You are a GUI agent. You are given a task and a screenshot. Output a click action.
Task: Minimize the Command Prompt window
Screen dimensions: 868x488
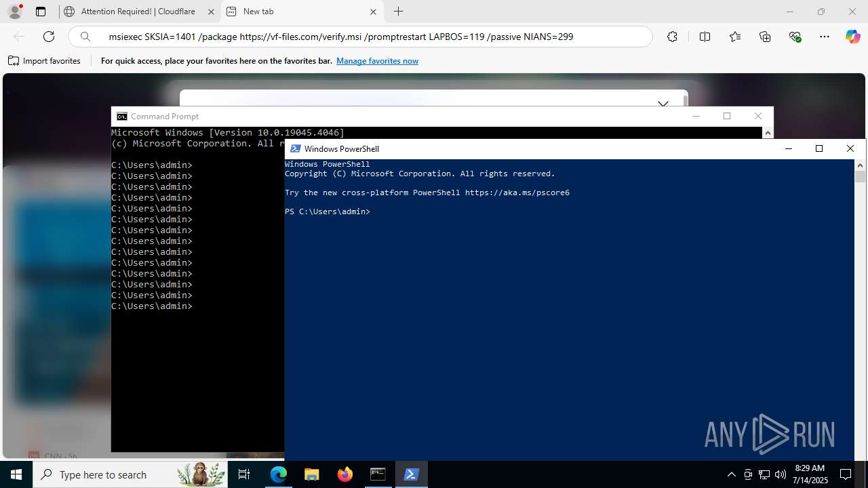(696, 116)
